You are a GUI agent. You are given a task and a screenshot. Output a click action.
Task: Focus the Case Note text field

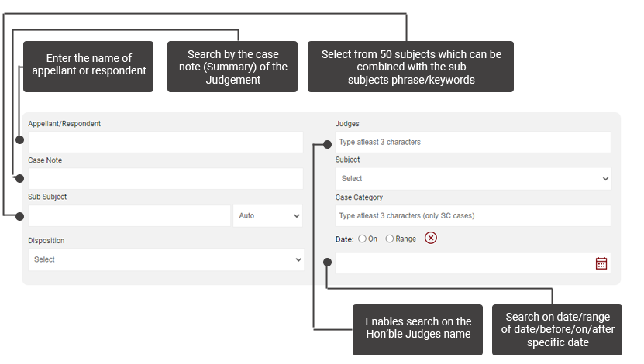tap(166, 179)
